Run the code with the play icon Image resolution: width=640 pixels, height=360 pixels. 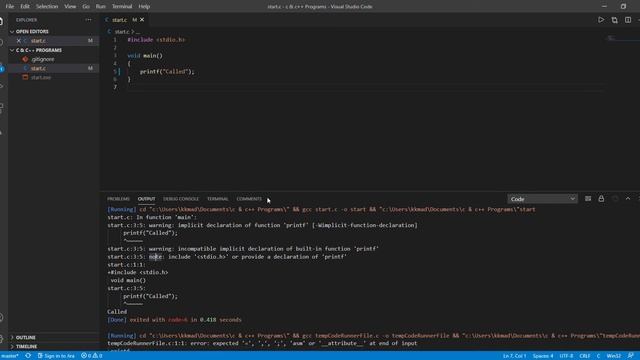pos(601,20)
